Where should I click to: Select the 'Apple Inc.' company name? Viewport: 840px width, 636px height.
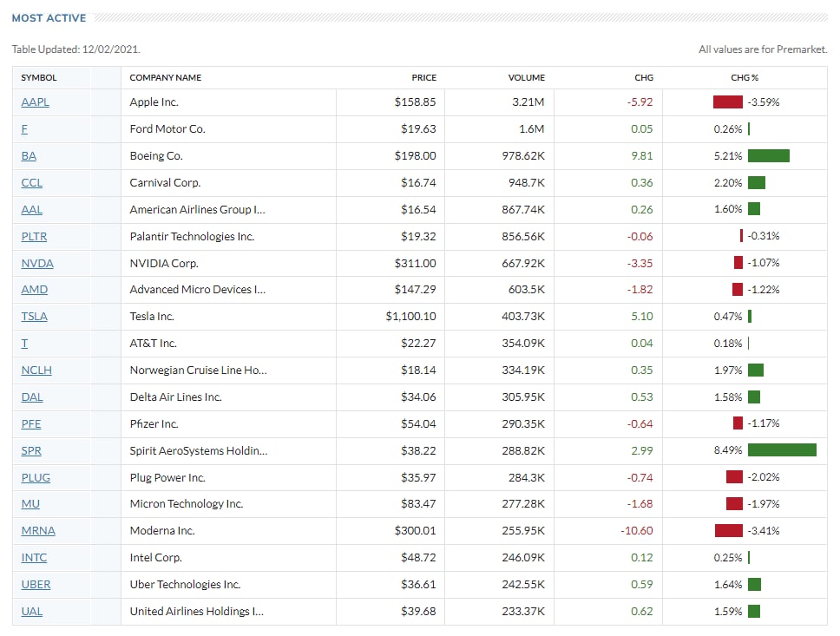click(x=154, y=102)
